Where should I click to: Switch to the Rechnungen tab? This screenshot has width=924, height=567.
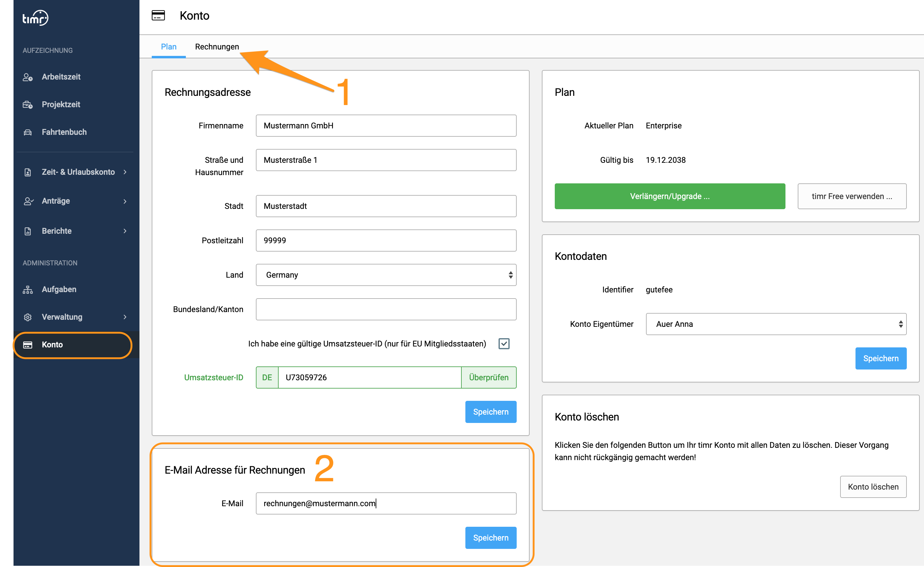coord(217,47)
